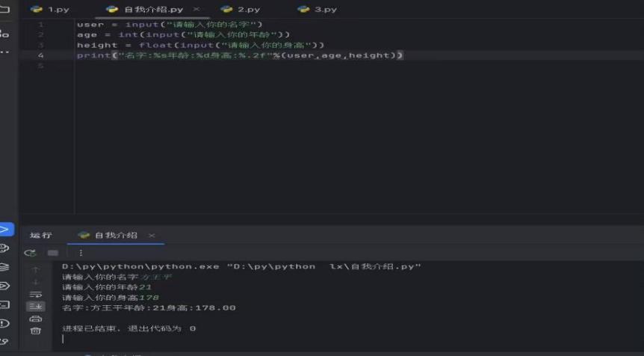Close the 自我介绍.py editor tab

197,10
